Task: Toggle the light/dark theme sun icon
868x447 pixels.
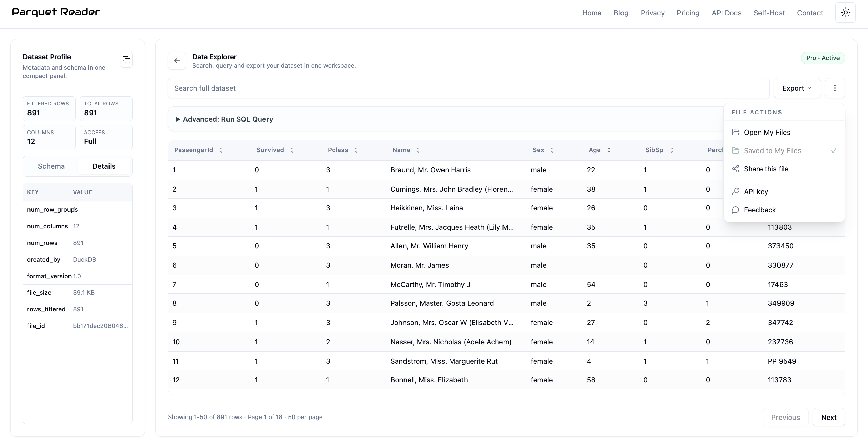Action: pyautogui.click(x=846, y=13)
